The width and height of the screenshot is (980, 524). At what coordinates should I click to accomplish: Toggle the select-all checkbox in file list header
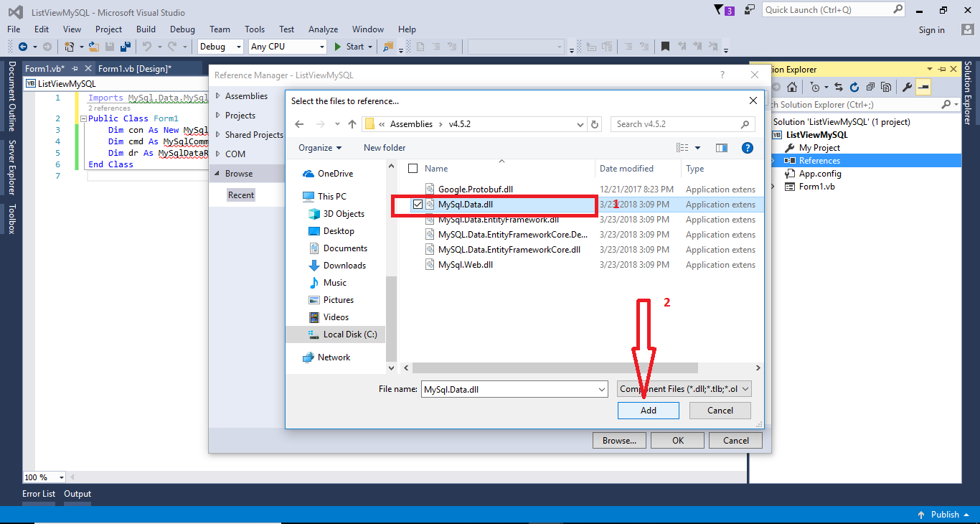point(413,169)
